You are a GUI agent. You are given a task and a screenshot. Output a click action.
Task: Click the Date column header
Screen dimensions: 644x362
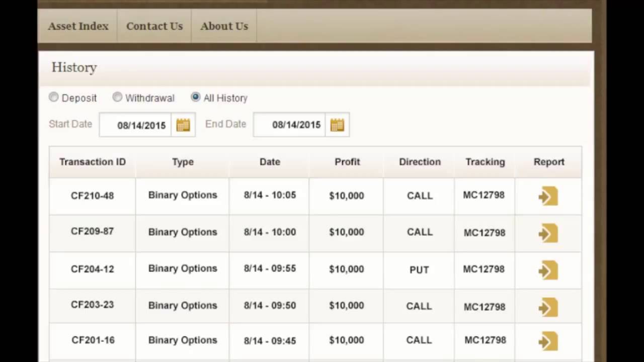pos(270,162)
